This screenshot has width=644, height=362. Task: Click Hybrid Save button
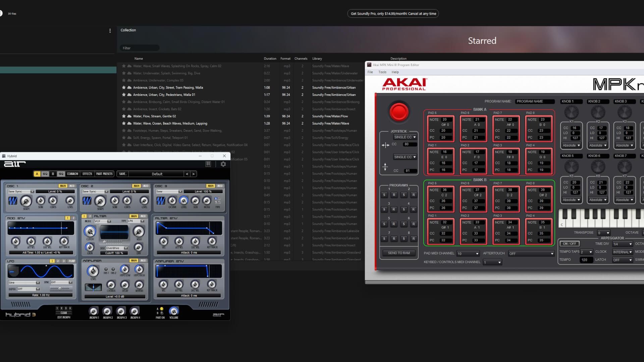122,174
